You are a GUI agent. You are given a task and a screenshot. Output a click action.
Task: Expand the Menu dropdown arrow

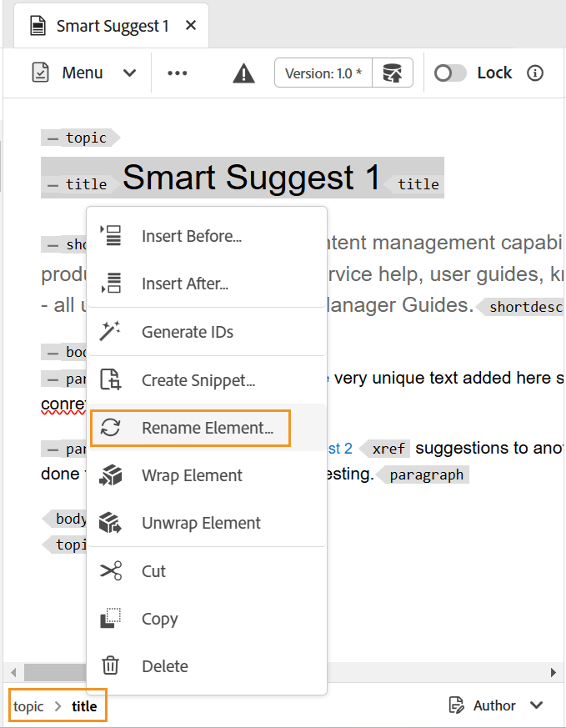[129, 73]
